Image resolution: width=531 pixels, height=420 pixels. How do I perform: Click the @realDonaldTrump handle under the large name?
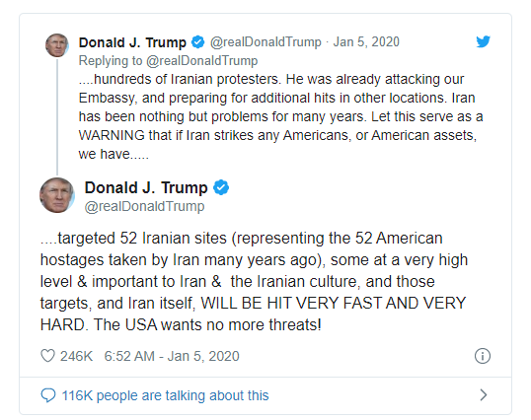[145, 206]
